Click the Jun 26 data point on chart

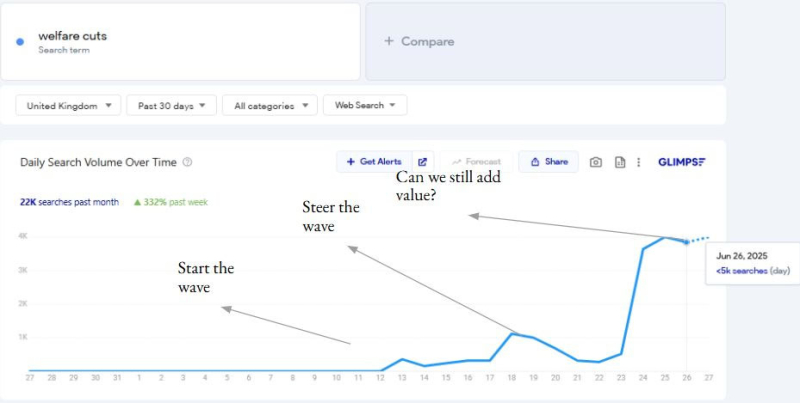[686, 241]
